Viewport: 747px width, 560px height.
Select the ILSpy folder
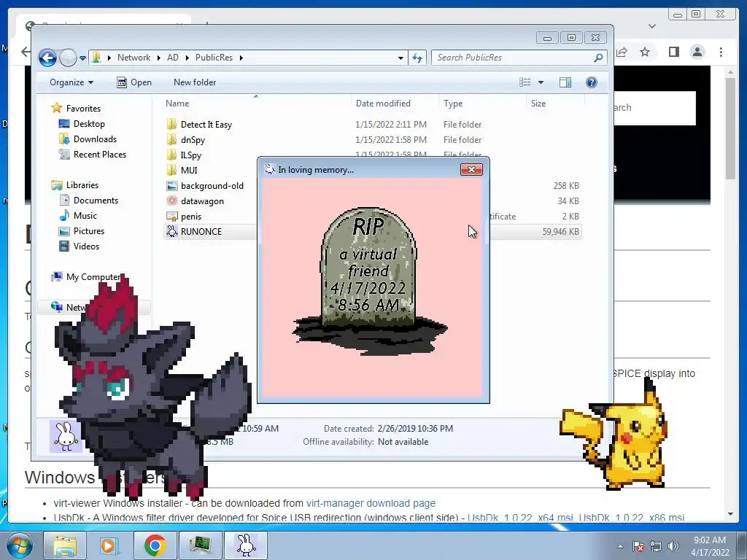point(190,155)
